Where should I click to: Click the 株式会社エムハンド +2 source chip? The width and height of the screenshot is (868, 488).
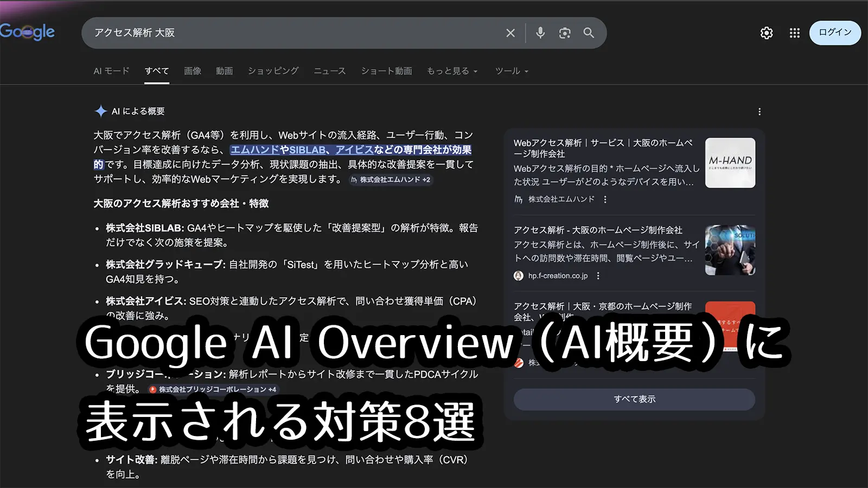[x=391, y=179]
